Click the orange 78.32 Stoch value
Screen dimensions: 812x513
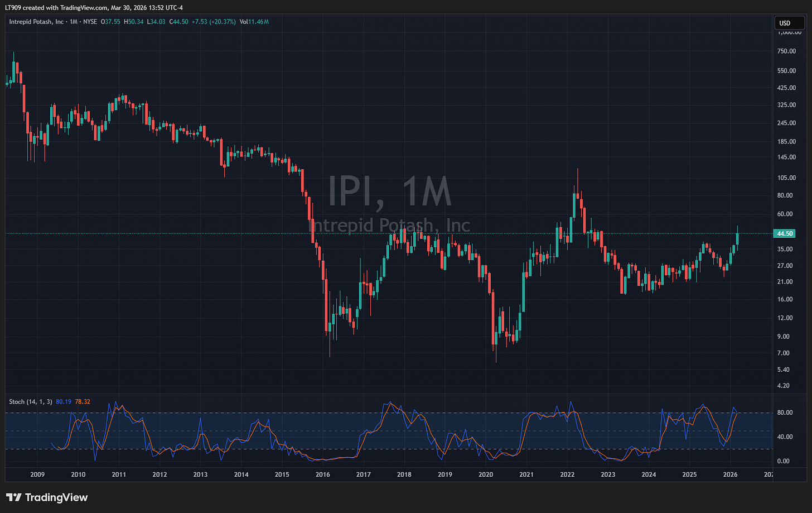coord(83,401)
